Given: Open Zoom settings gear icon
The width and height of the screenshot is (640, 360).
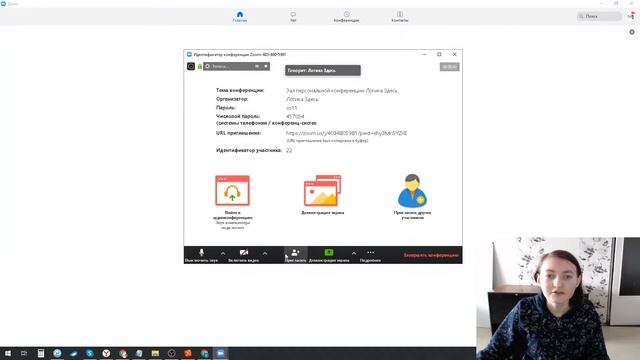Looking at the screenshot, I should pos(632,32).
